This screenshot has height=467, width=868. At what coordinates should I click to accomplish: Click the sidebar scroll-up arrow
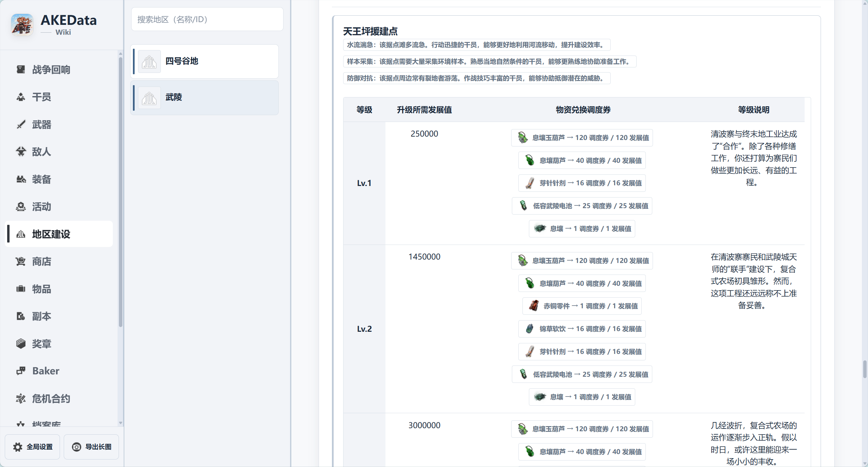point(120,54)
